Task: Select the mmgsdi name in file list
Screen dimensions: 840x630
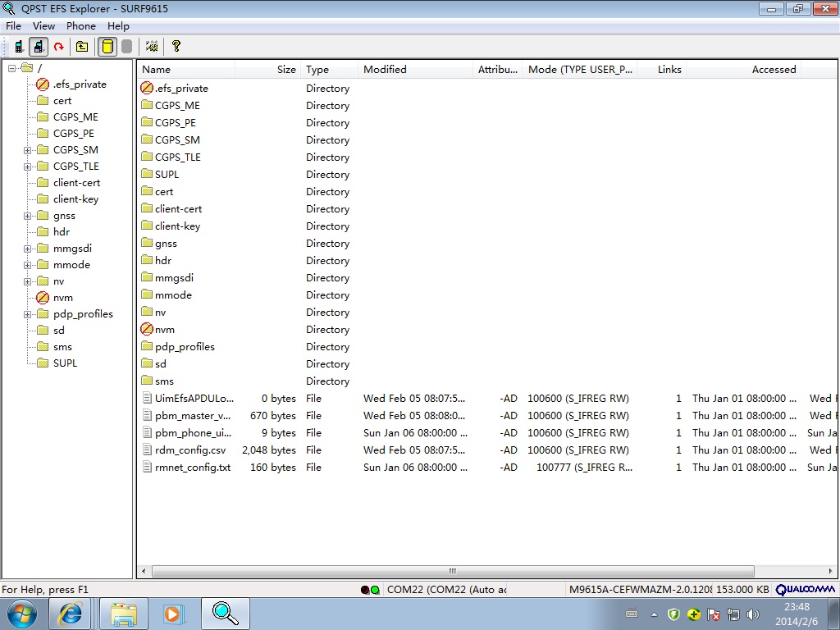Action: click(174, 277)
